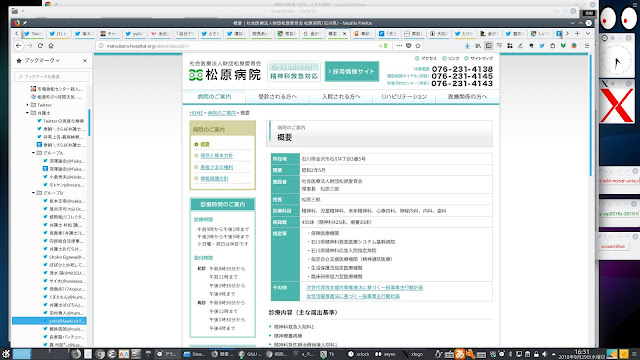
Task: Close the active 概要 tab
Action: [344, 33]
